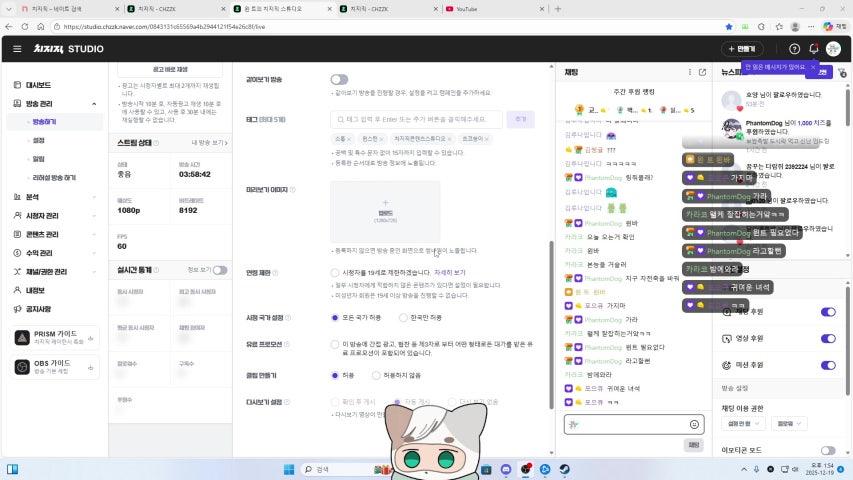This screenshot has height=480, width=853.
Task: Open the second chat permission dropdown
Action: (789, 423)
